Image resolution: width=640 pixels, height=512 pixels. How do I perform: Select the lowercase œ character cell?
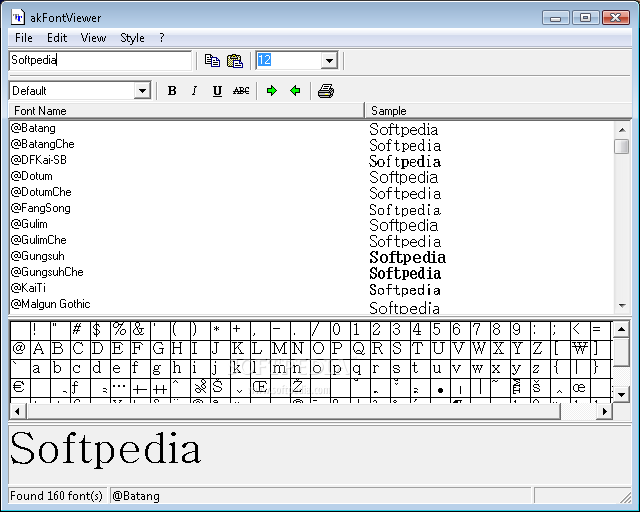point(579,387)
